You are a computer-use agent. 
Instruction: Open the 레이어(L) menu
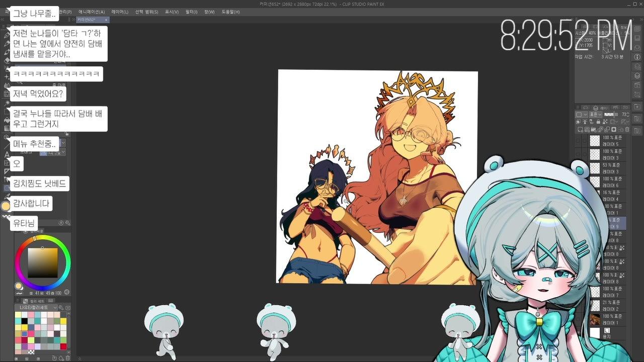120,12
